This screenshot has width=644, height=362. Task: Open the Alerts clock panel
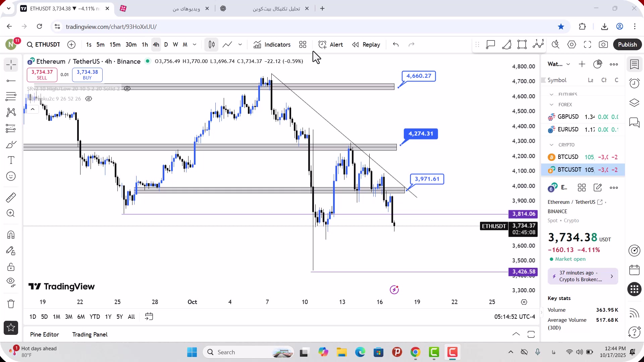tap(634, 83)
